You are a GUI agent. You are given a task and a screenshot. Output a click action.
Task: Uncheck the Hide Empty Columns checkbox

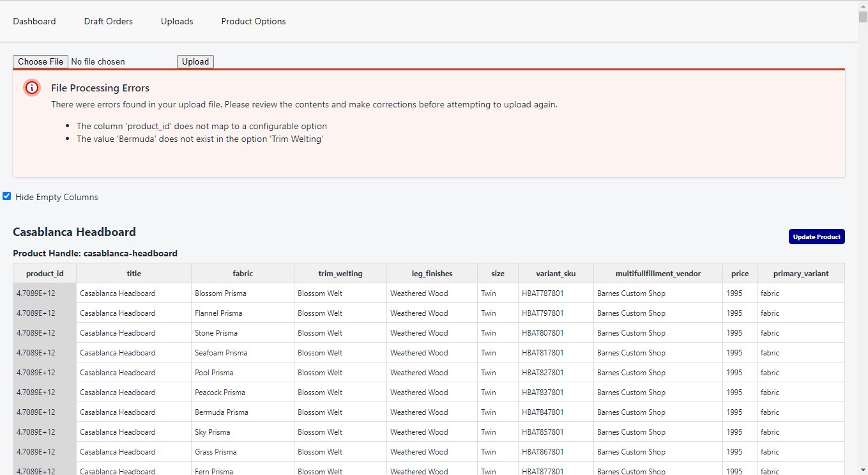(7, 196)
